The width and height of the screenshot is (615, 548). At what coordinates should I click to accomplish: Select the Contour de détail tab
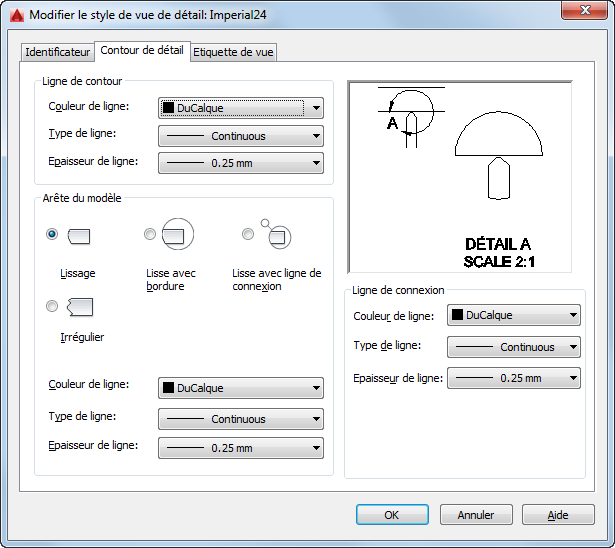[x=142, y=51]
